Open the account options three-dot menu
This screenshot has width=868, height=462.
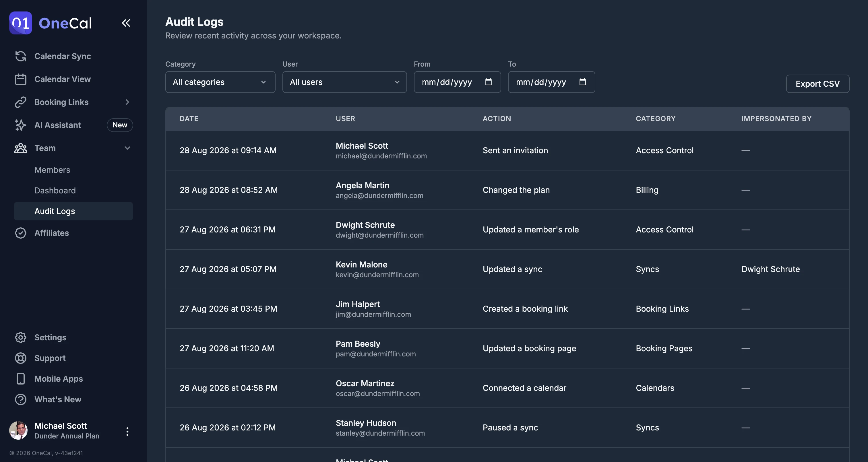[x=127, y=431]
